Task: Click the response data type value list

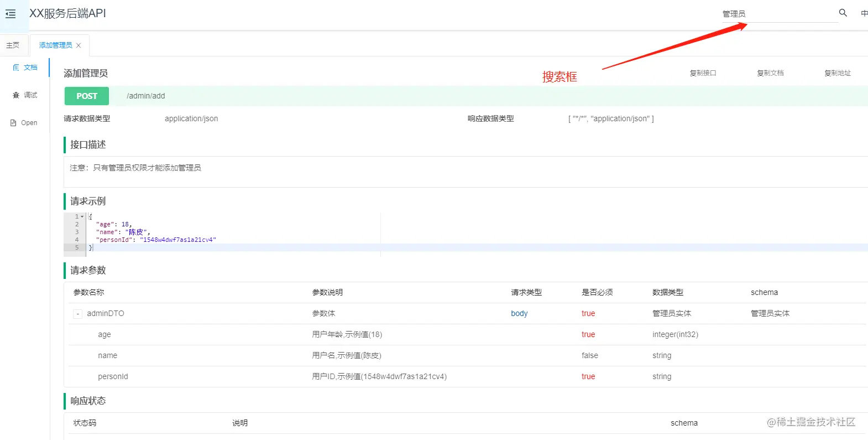Action: [x=611, y=118]
